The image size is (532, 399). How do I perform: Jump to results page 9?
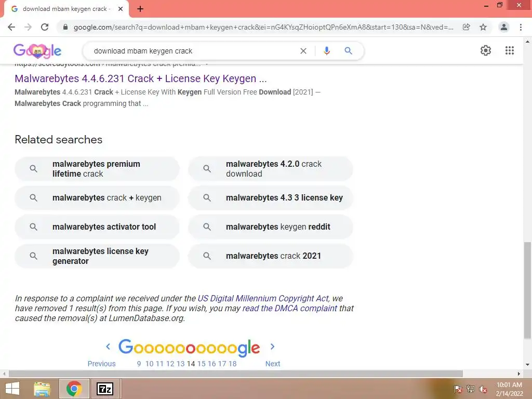(139, 364)
